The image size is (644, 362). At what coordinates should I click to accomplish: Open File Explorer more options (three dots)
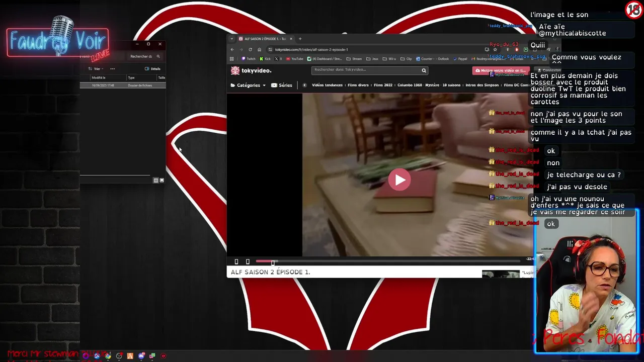tap(112, 69)
